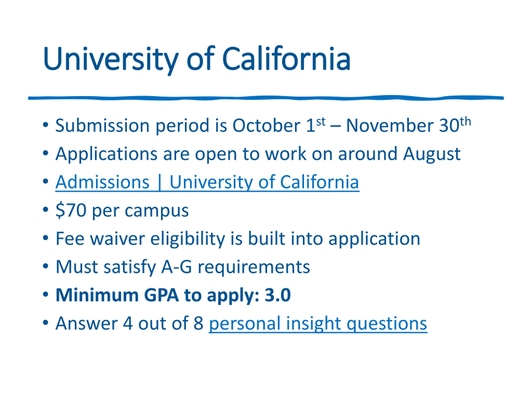The image size is (532, 399).
Task: Click the bullet dot before Admissions link
Action: tap(46, 182)
